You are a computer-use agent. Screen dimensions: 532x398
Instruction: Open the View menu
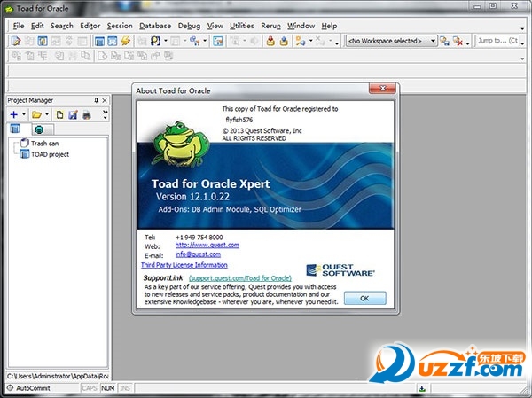pos(215,26)
